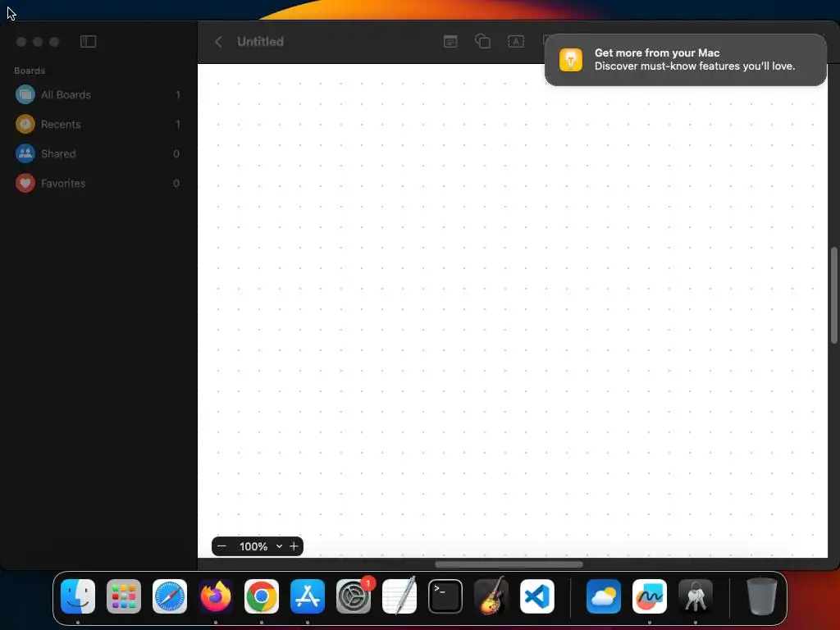
Task: Click the Favorites heart icon
Action: [25, 183]
